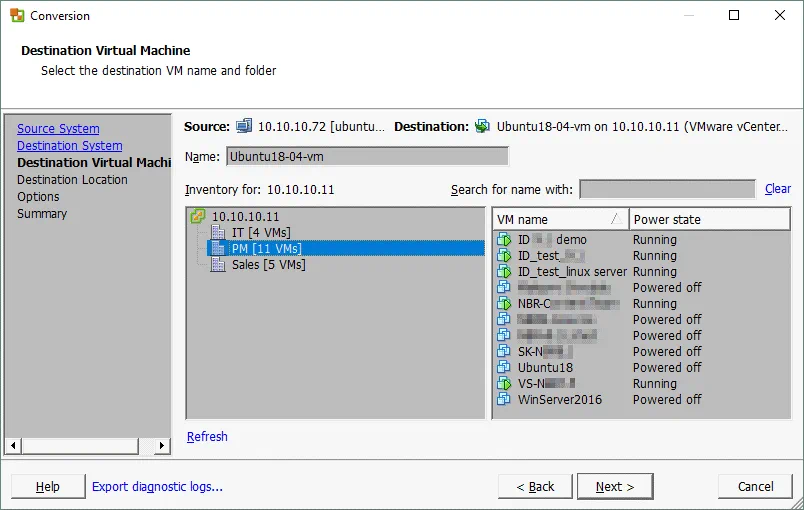Click the Sales folder icon in inventory

tap(218, 264)
